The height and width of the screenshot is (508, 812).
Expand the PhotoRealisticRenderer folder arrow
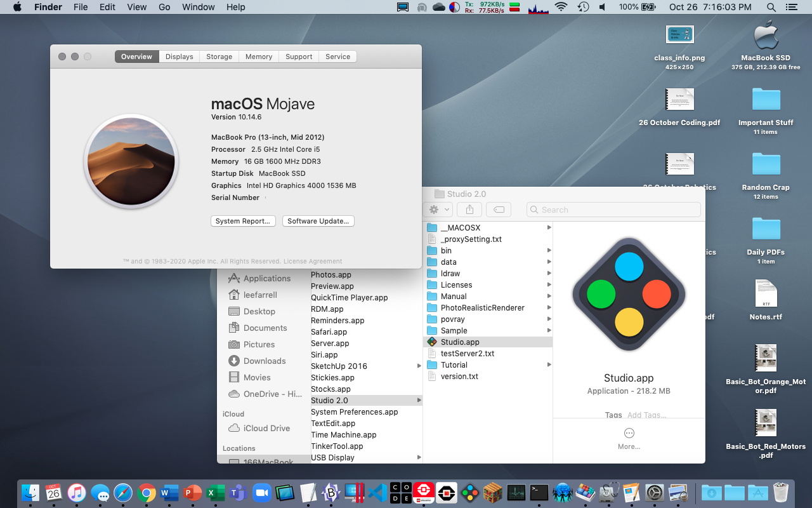[x=549, y=308]
